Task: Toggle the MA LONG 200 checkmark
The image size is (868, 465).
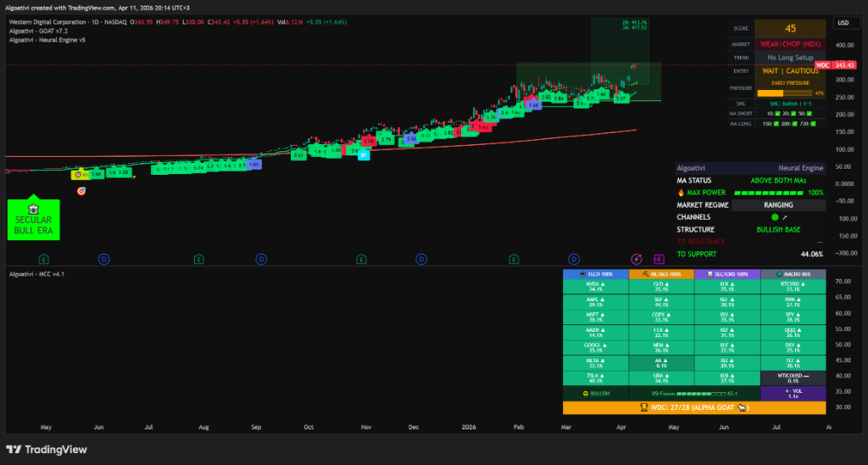Action: [795, 124]
